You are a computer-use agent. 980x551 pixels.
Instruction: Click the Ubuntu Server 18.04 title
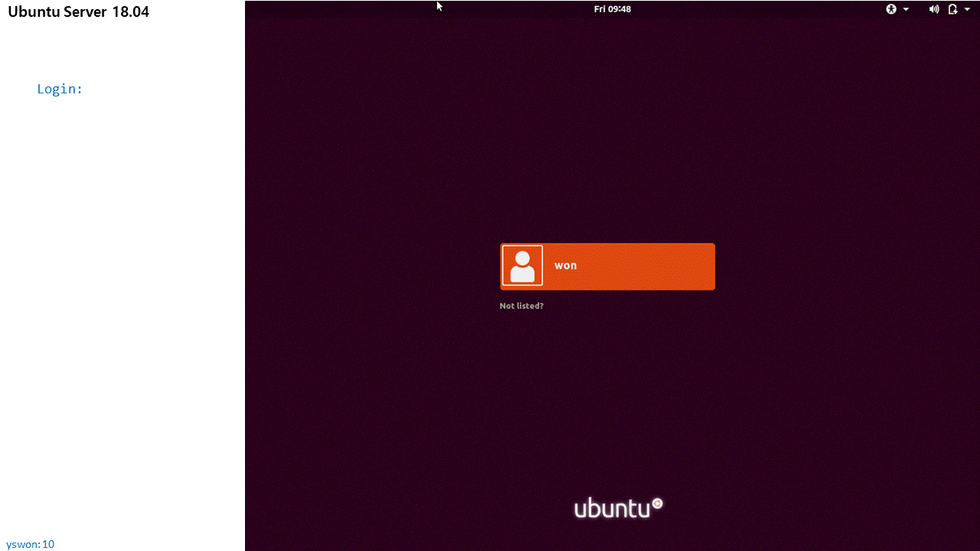[79, 11]
